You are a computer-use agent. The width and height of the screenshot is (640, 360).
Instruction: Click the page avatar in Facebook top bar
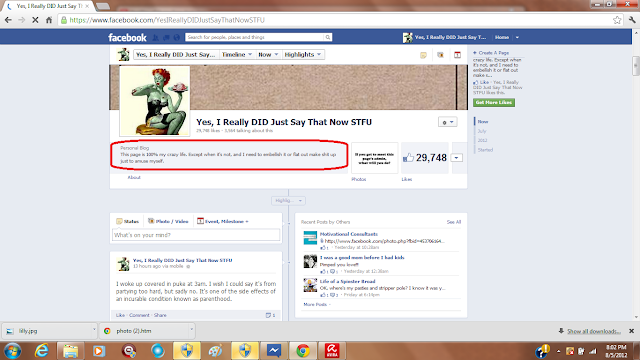click(407, 38)
